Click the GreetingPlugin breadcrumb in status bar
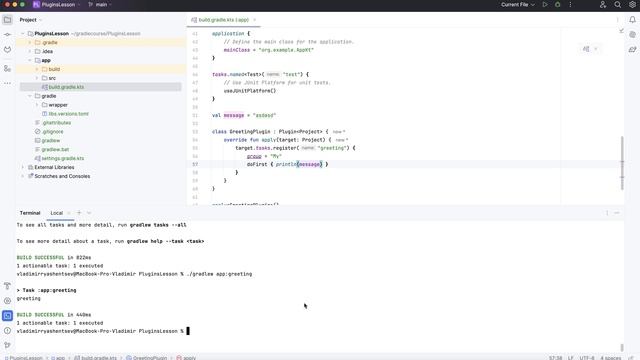The width and height of the screenshot is (640, 360). tap(147, 358)
